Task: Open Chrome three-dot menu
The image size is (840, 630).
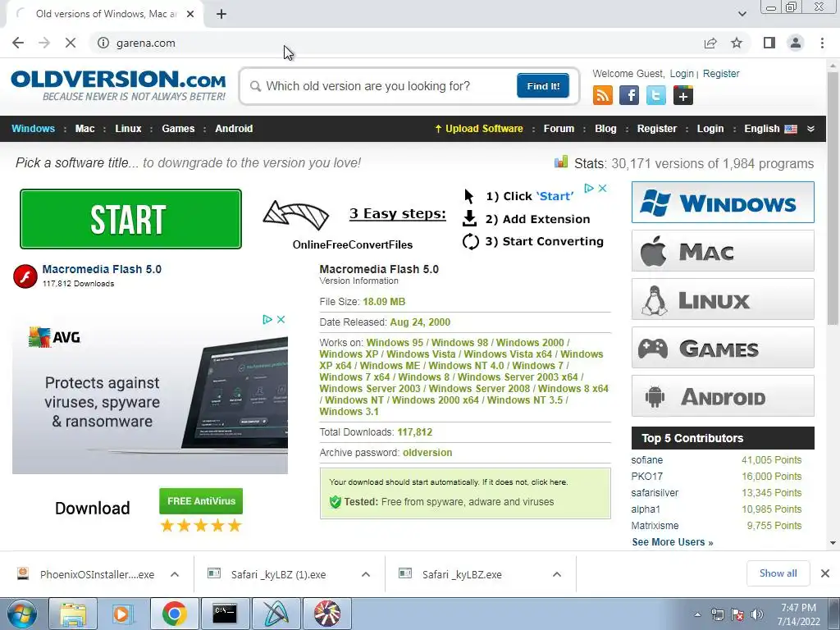Action: [822, 43]
